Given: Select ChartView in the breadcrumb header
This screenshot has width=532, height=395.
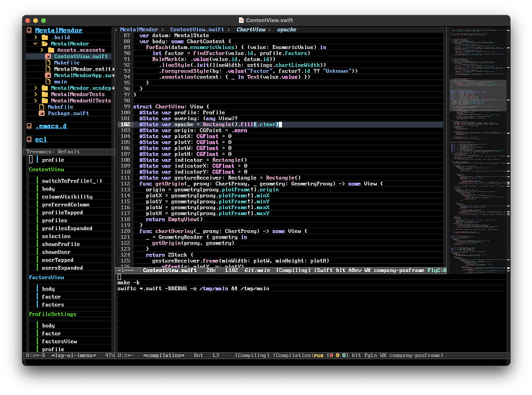Looking at the screenshot, I should pyautogui.click(x=249, y=29).
